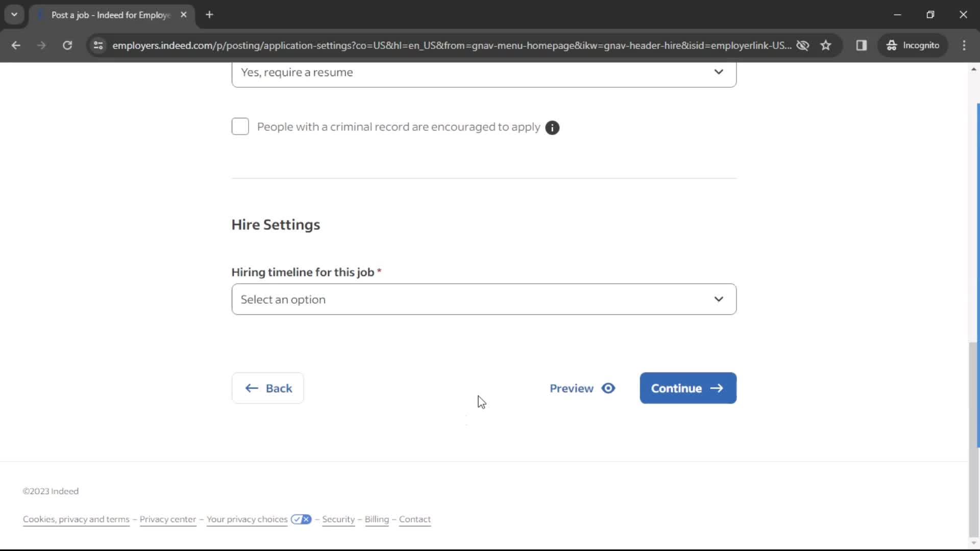Viewport: 980px width, 551px height.
Task: Click the hiring timeline dropdown chevron
Action: (x=719, y=299)
